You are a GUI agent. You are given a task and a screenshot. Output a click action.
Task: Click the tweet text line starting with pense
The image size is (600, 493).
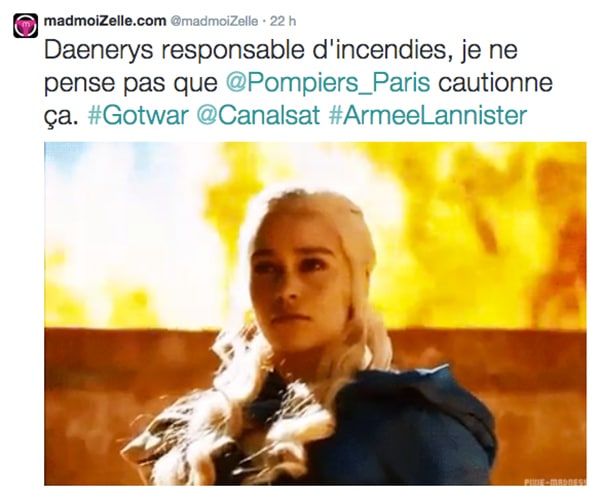(x=298, y=83)
